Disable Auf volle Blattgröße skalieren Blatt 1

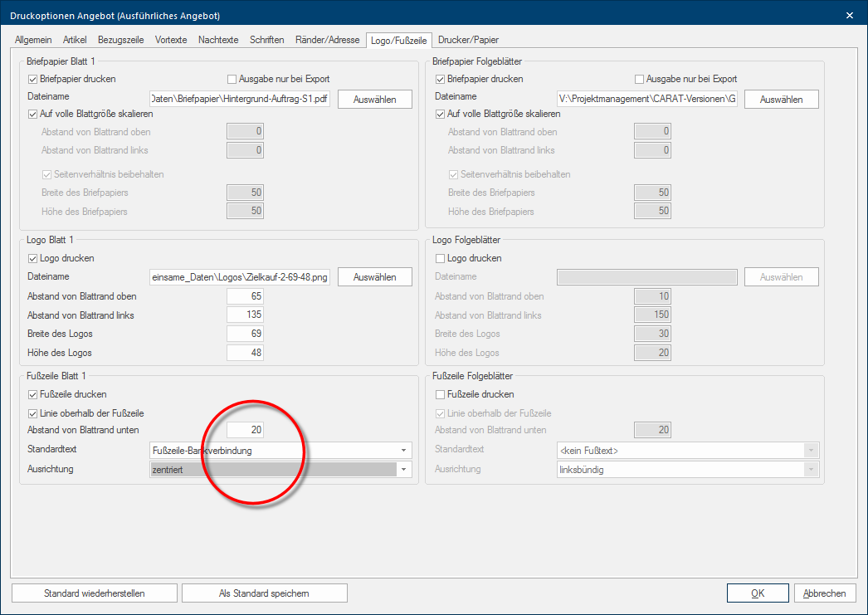33,114
